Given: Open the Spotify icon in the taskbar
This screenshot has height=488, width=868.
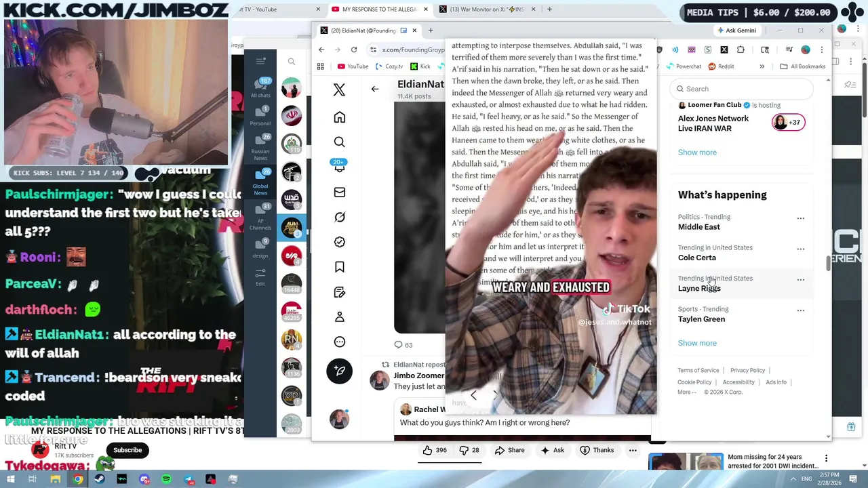Looking at the screenshot, I should click(x=166, y=479).
